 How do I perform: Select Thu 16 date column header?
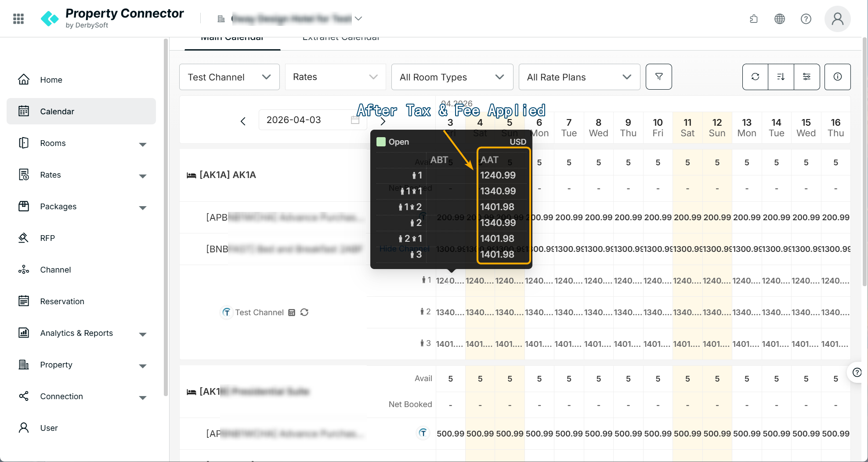[x=835, y=127]
